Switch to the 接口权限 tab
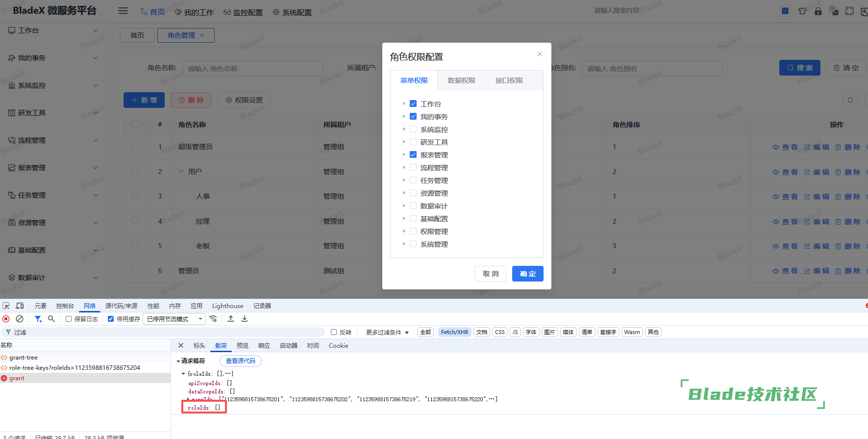The height and width of the screenshot is (439, 868). [x=509, y=80]
